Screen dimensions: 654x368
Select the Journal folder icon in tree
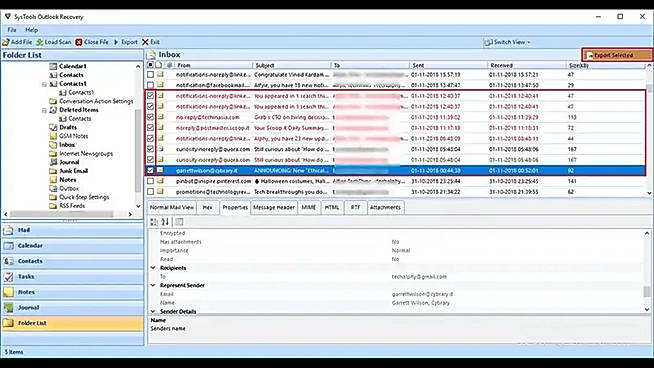click(53, 162)
